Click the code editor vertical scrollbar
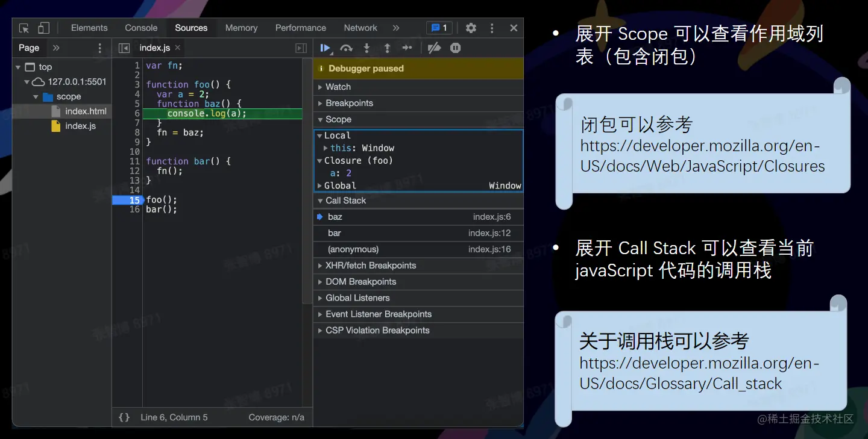This screenshot has height=439, width=868. pyautogui.click(x=307, y=181)
